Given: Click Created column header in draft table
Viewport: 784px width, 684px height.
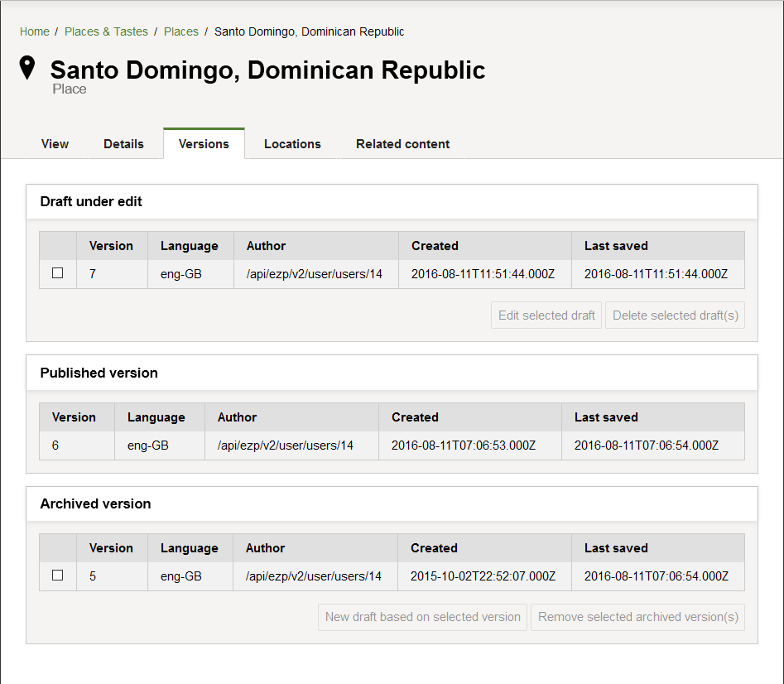Looking at the screenshot, I should (x=435, y=246).
